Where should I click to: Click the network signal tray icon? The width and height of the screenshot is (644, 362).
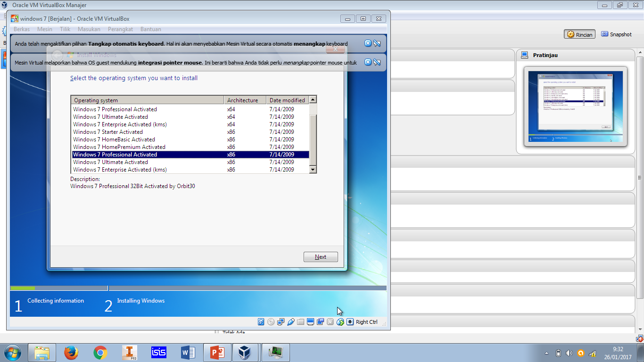[x=592, y=353]
